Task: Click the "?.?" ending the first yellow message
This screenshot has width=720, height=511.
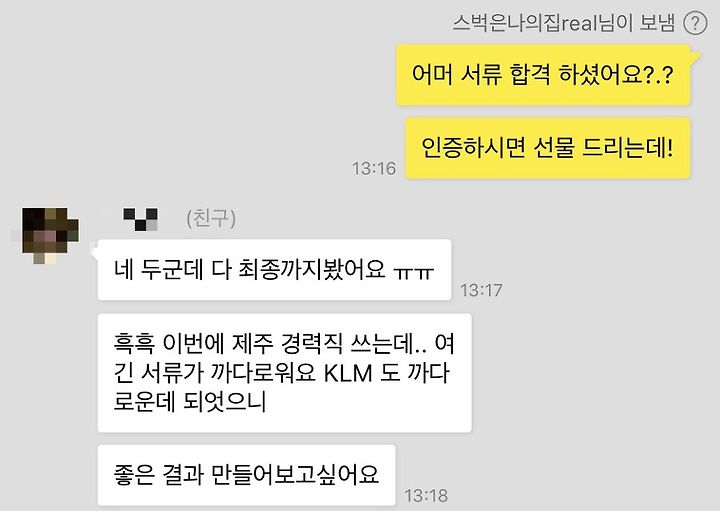Action: point(659,74)
